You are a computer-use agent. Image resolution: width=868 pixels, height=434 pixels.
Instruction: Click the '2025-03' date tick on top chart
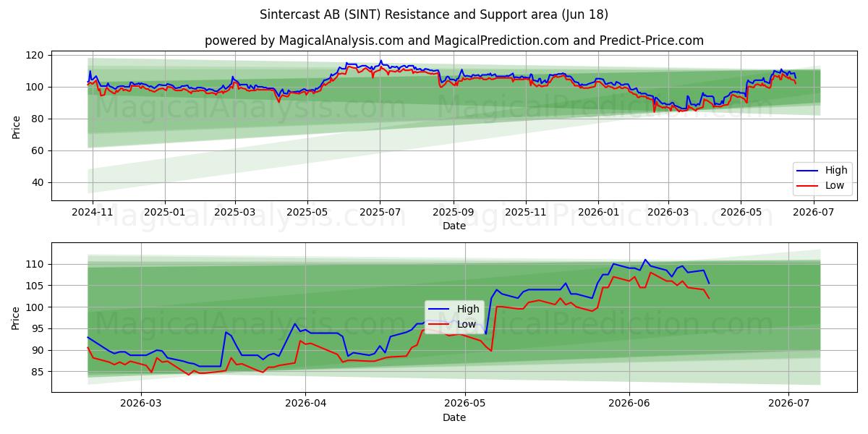click(x=235, y=212)
